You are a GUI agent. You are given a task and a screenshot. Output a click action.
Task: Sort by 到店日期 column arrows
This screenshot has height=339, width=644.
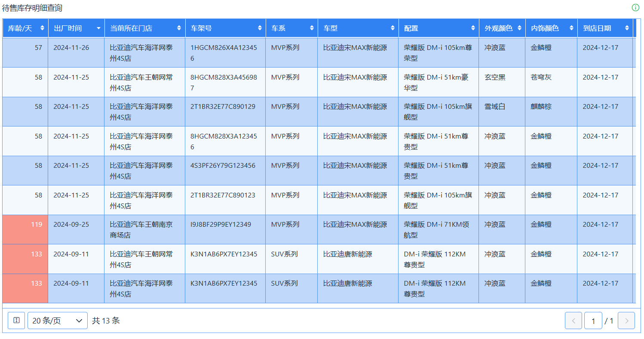pos(627,28)
